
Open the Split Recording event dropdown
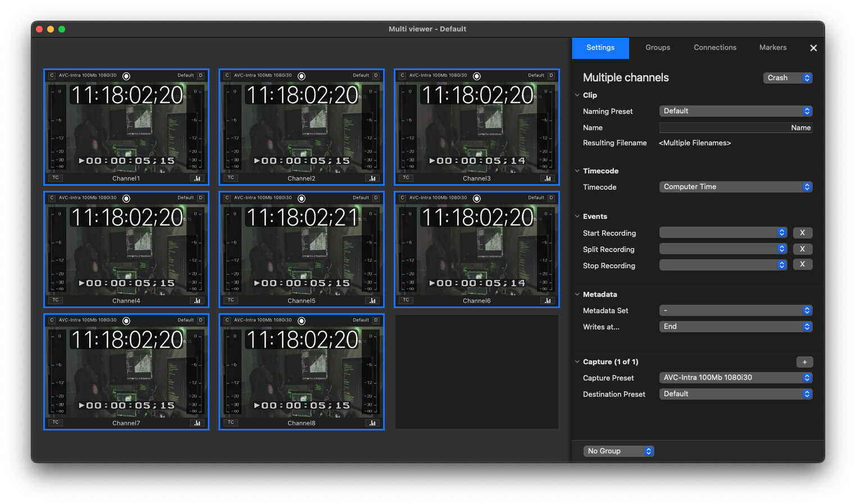(723, 249)
